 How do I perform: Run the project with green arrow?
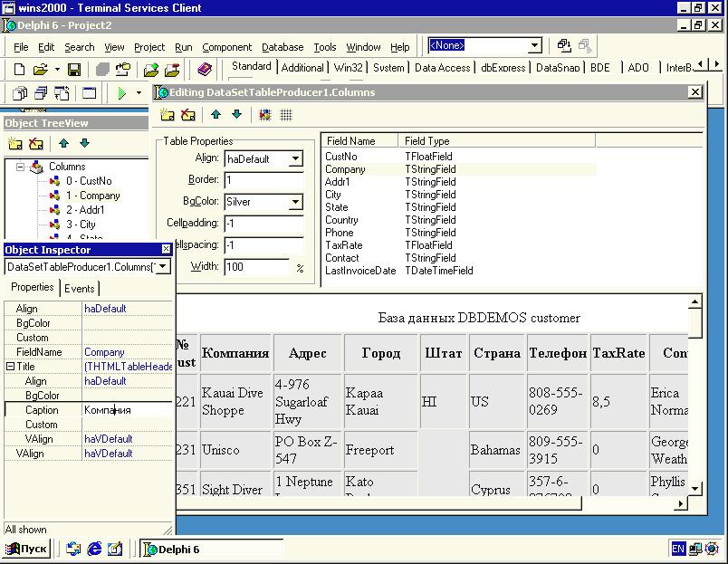click(121, 93)
